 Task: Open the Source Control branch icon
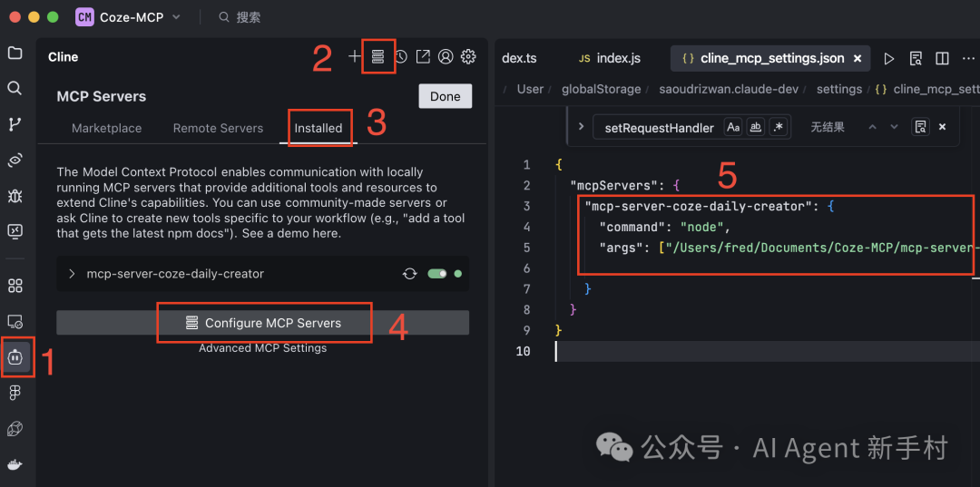pyautogui.click(x=15, y=124)
